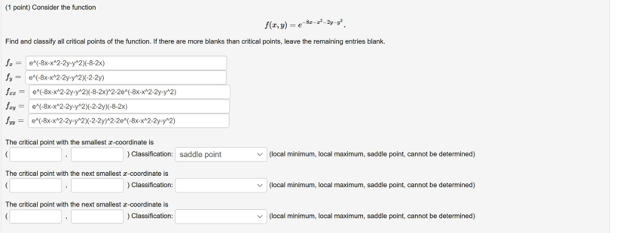
Task: Click y-coordinate box of smallest critical point
Action: (x=97, y=154)
